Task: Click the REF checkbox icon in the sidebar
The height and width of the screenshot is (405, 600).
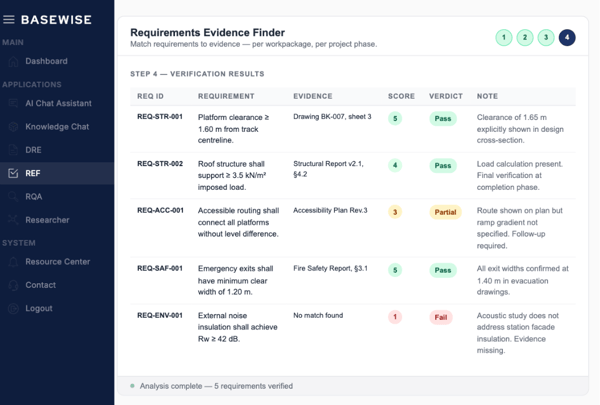Action: 13,173
